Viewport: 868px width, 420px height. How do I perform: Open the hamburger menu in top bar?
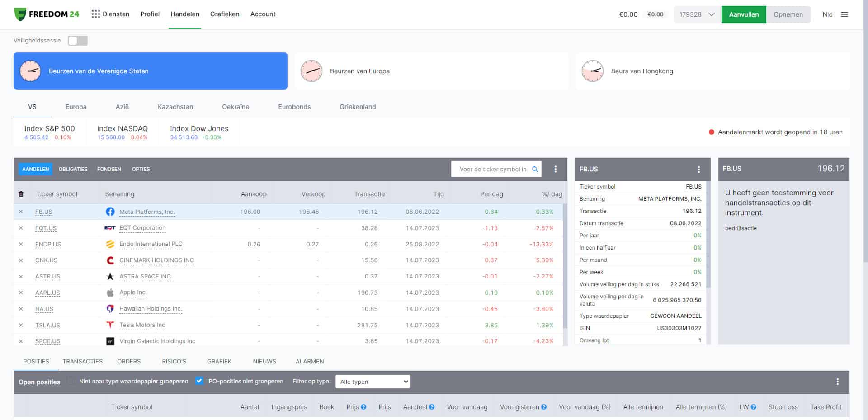point(844,14)
